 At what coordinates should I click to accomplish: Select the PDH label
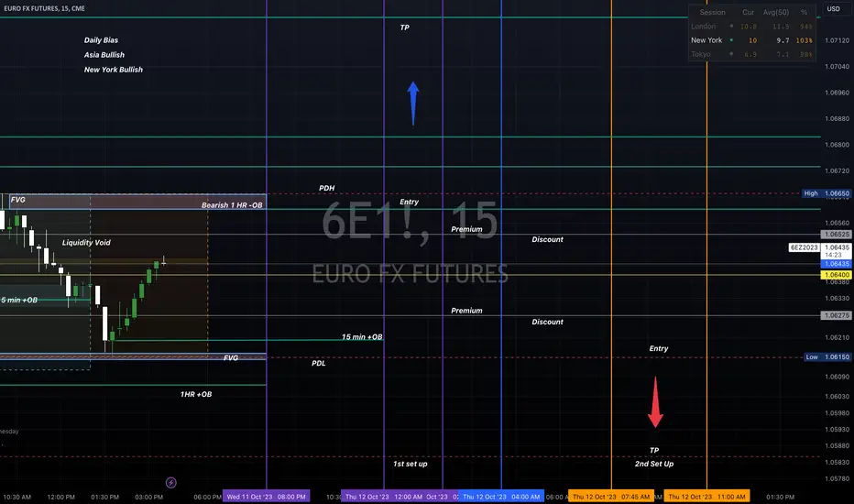327,188
